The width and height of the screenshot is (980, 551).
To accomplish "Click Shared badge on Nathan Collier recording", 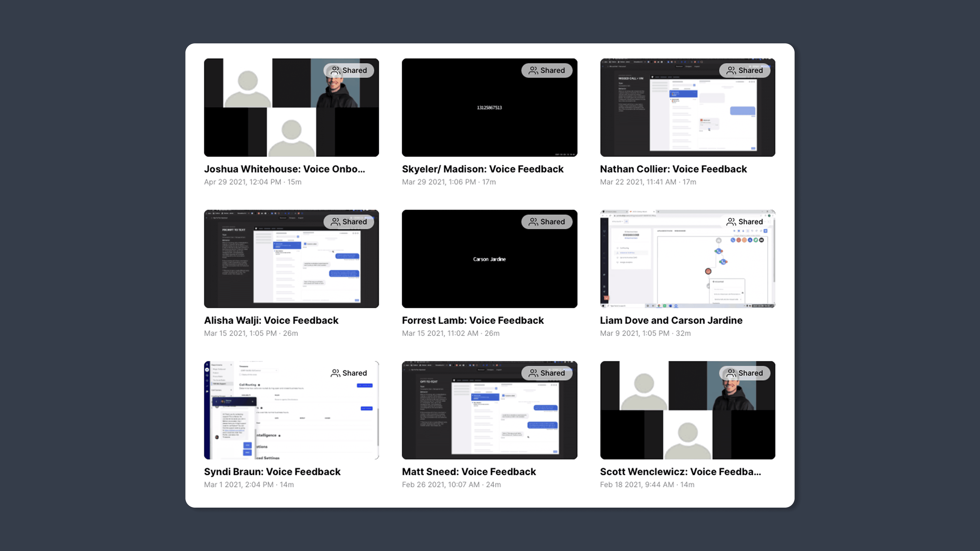I will pyautogui.click(x=744, y=70).
